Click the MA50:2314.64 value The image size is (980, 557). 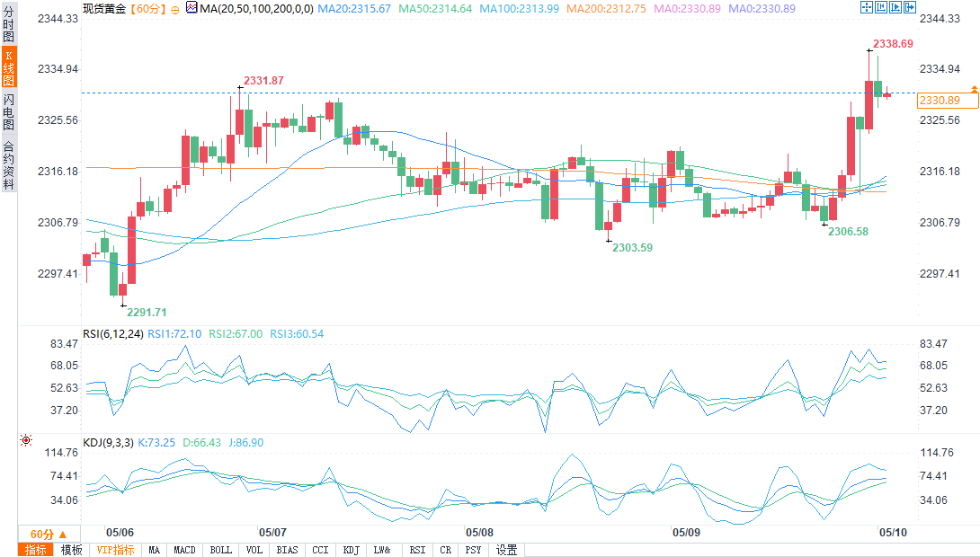(436, 9)
